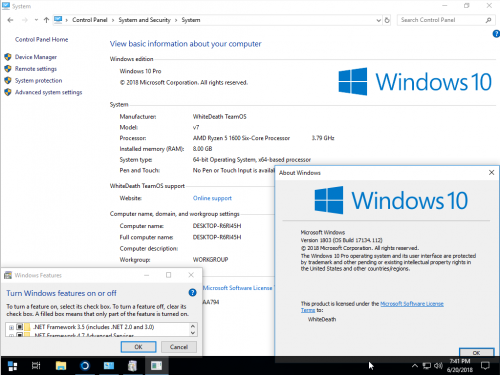The image size is (500, 375).
Task: Open the clock showing 7:41 PM
Action: click(460, 366)
